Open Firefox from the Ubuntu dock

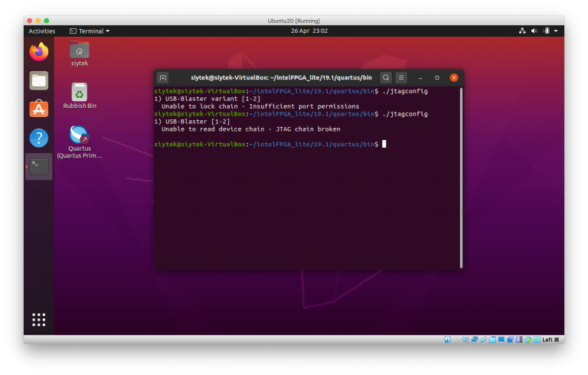[x=39, y=52]
